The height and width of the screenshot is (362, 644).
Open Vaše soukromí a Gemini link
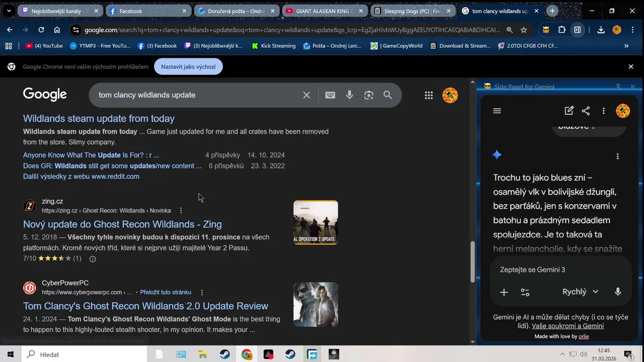coord(568,326)
